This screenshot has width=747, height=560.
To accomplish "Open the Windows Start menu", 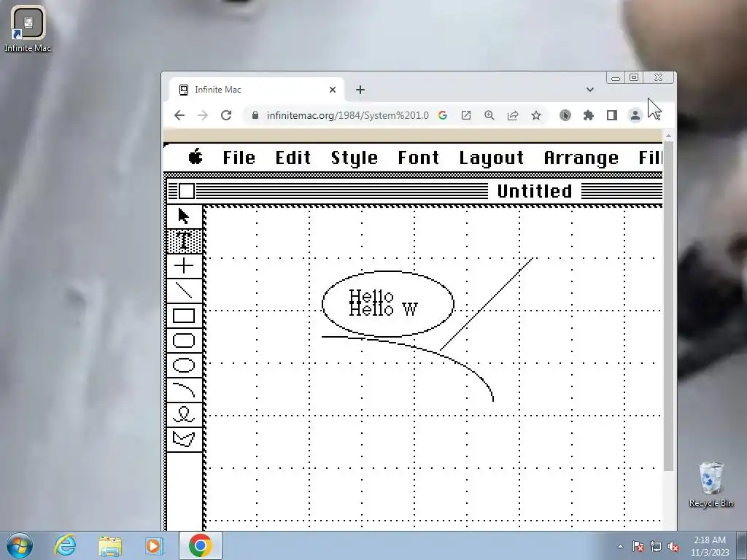I will (x=20, y=545).
